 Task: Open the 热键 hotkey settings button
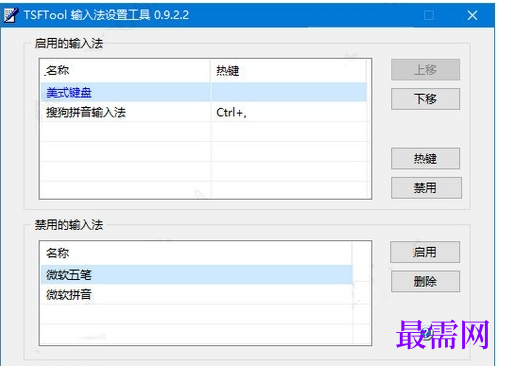pyautogui.click(x=425, y=159)
